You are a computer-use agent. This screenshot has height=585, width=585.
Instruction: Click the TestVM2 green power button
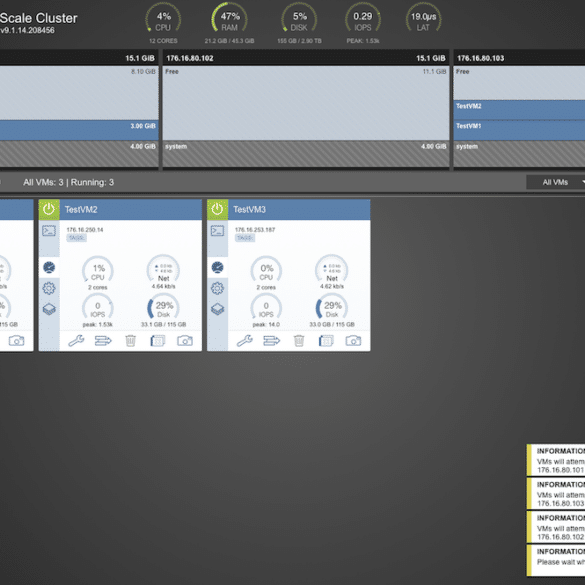[x=49, y=209]
